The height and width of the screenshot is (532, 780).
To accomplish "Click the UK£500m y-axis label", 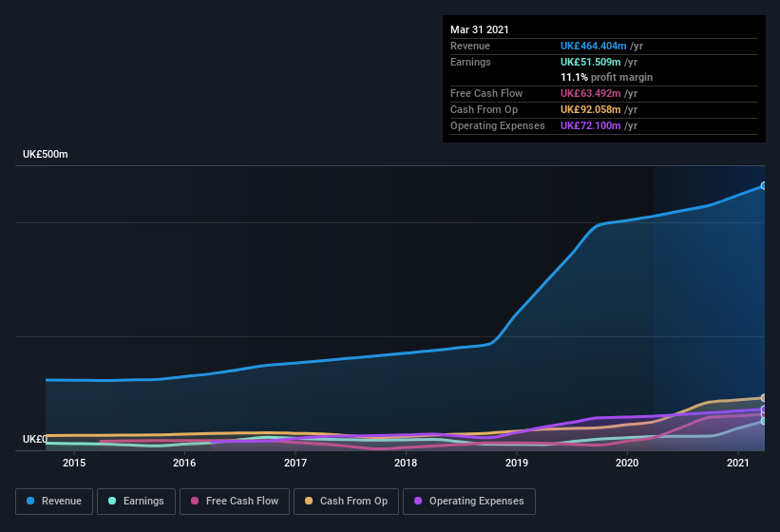I will click(46, 154).
